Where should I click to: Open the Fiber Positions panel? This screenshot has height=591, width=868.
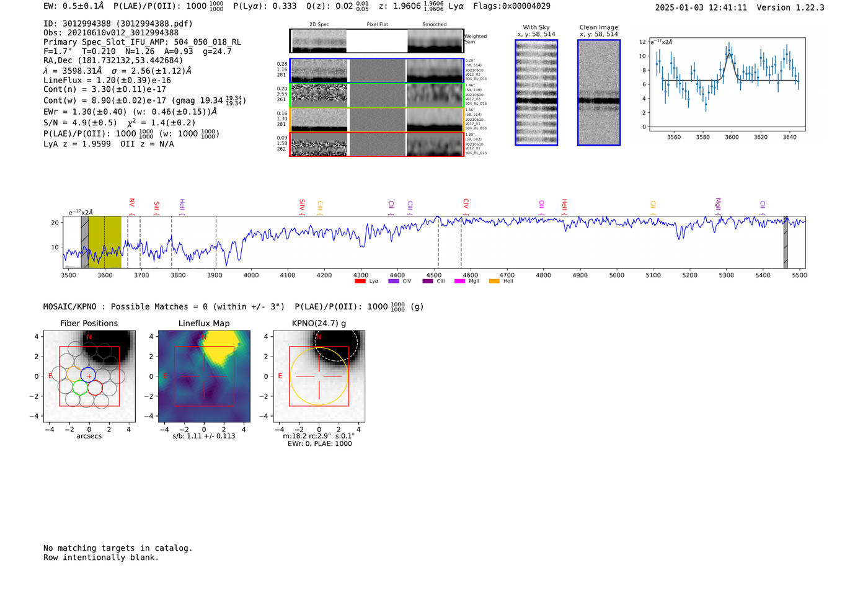89,376
